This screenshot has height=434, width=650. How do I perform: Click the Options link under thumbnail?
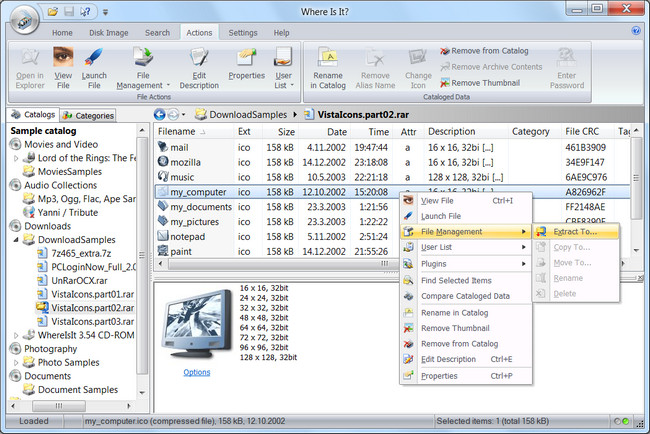pos(197,372)
